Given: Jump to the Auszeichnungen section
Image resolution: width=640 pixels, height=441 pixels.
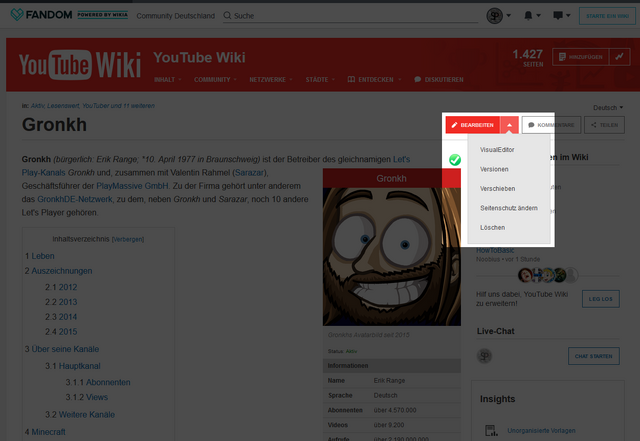Looking at the screenshot, I should (62, 271).
